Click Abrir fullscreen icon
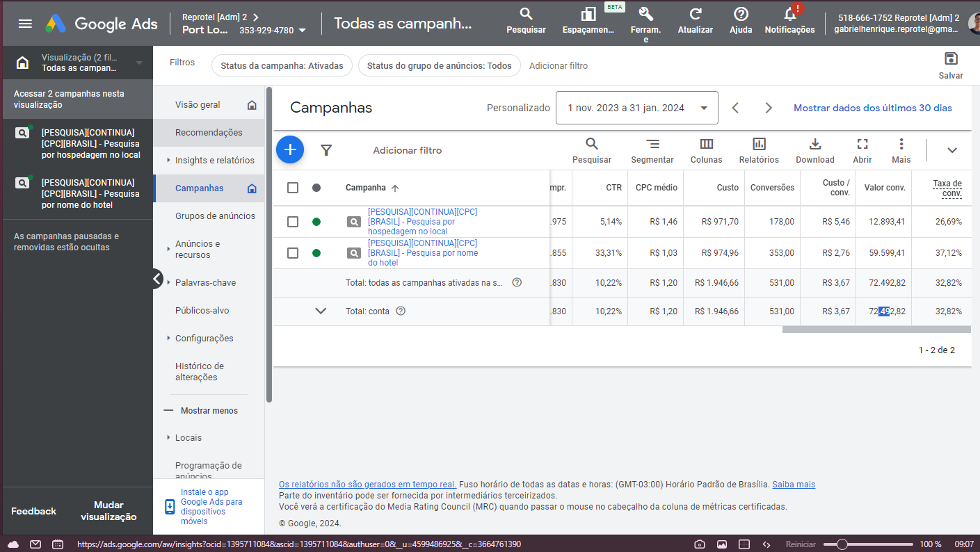This screenshot has height=552, width=980. [862, 144]
